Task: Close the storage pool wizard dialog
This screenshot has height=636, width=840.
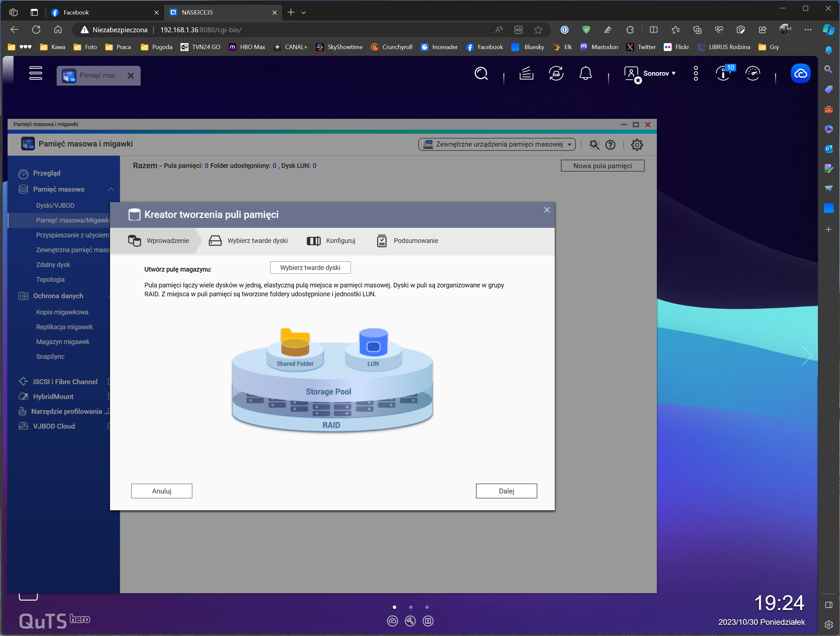Action: [547, 210]
